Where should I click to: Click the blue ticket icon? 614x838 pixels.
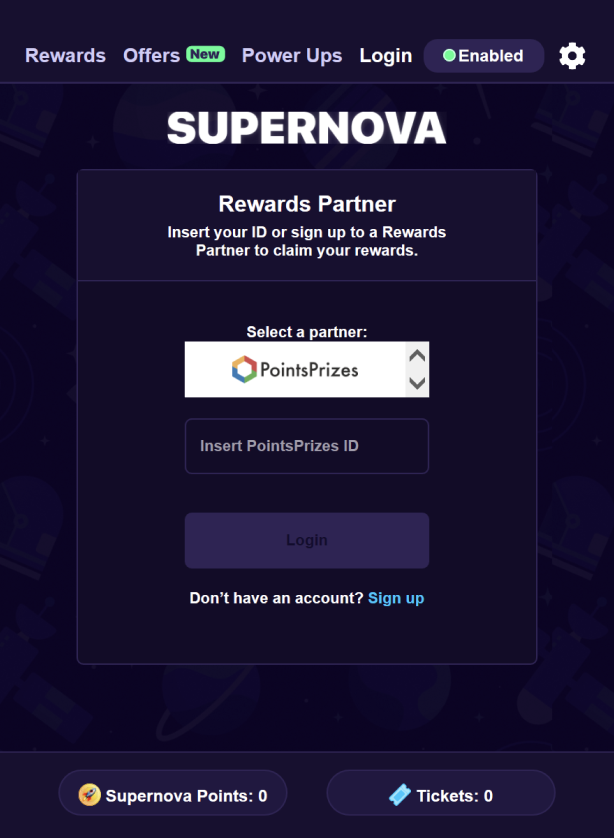tap(400, 795)
